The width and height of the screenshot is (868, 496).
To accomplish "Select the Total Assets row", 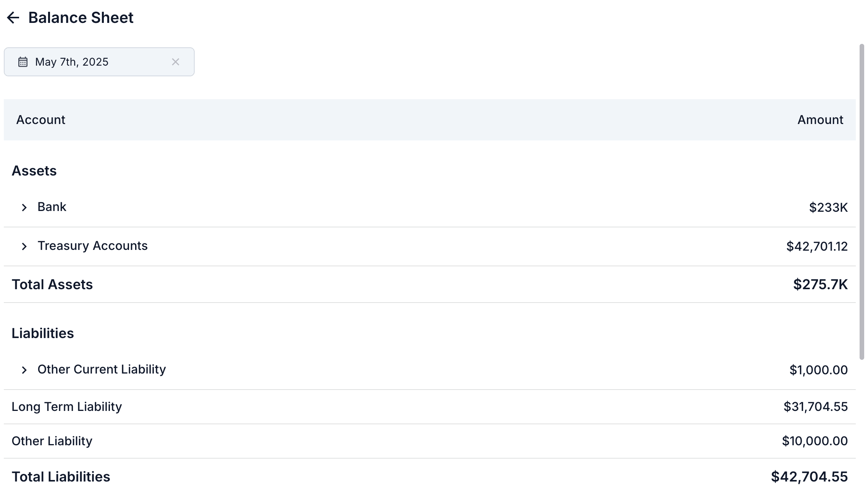I will click(52, 284).
